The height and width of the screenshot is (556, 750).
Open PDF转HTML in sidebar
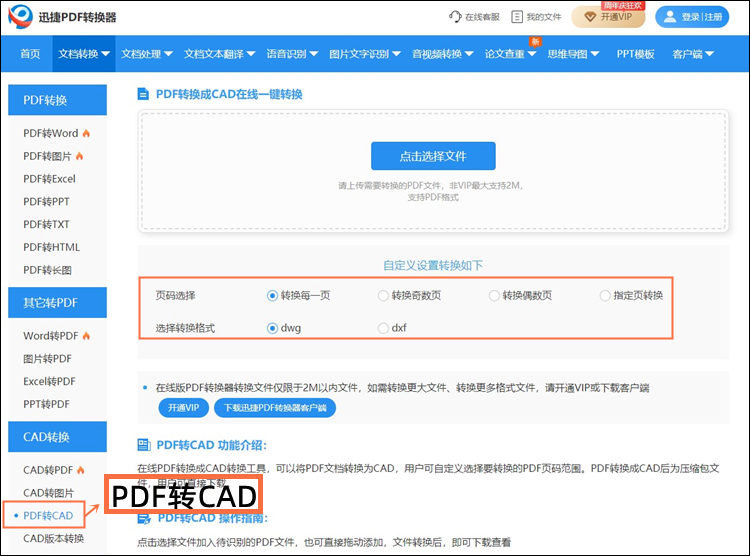pyautogui.click(x=52, y=247)
